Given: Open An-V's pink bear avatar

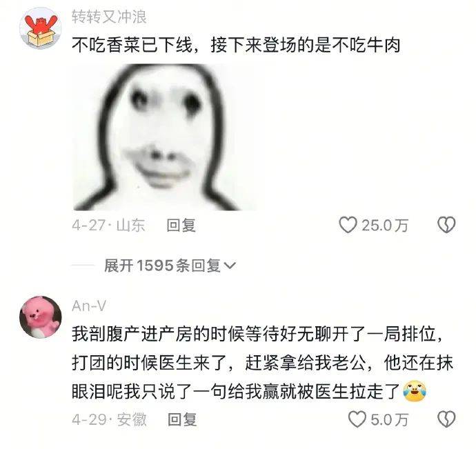Looking at the screenshot, I should (x=41, y=317).
